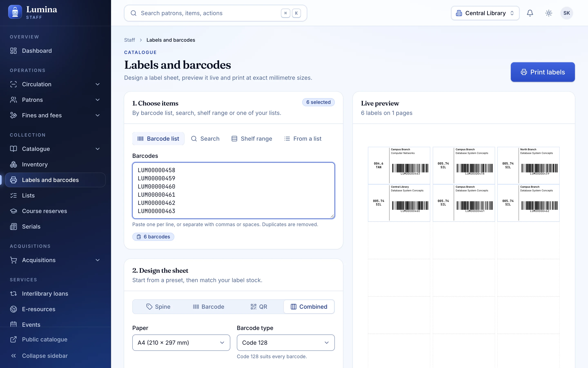Click the Circulation scan icon

13,84
